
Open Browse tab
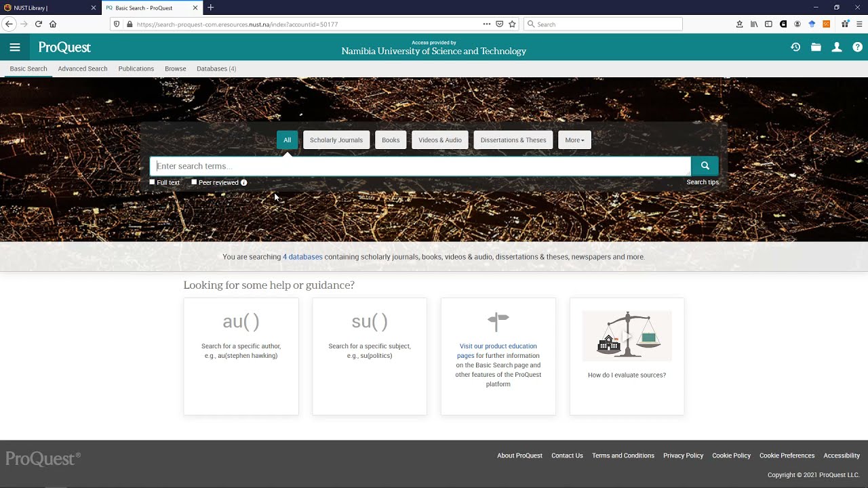[176, 68]
